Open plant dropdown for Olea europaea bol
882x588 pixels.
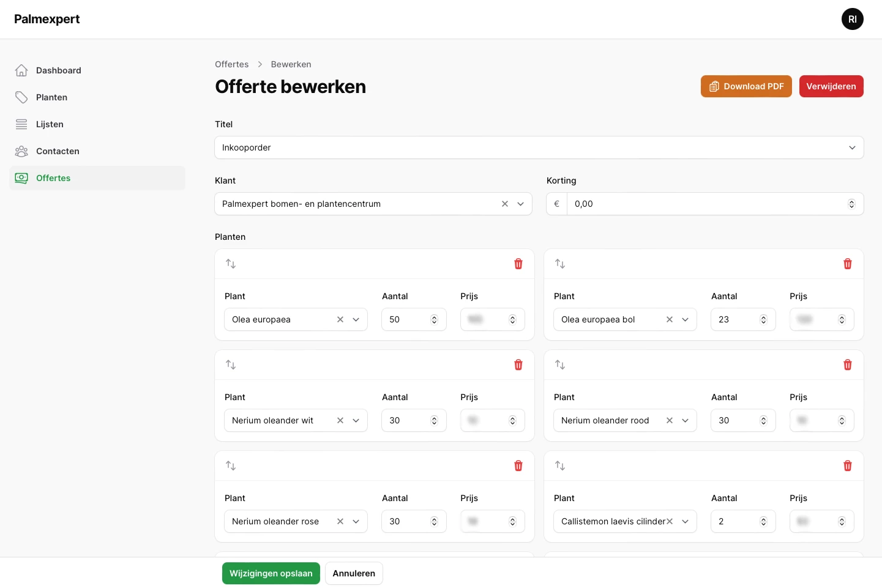[x=686, y=319]
